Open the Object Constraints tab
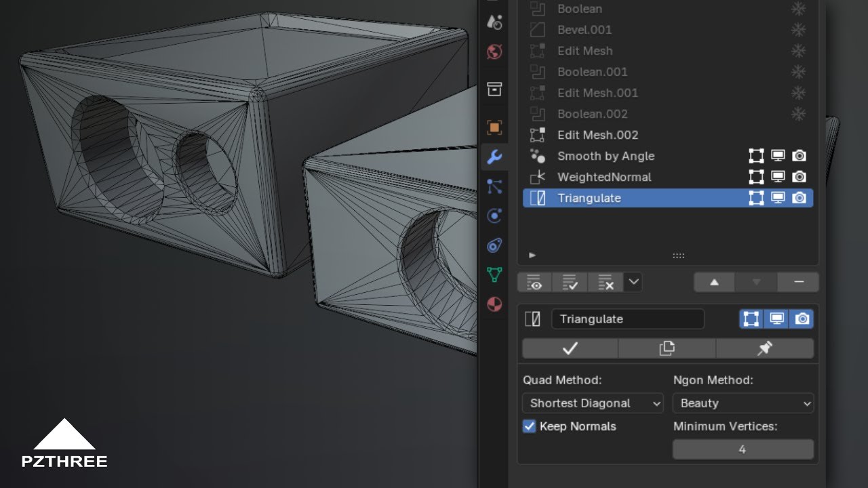The height and width of the screenshot is (488, 868). 494,245
